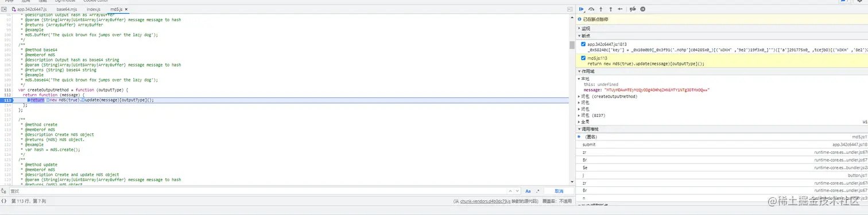This screenshot has width=868, height=215.
Task: Deactivate all breakpoints icon
Action: [x=633, y=9]
